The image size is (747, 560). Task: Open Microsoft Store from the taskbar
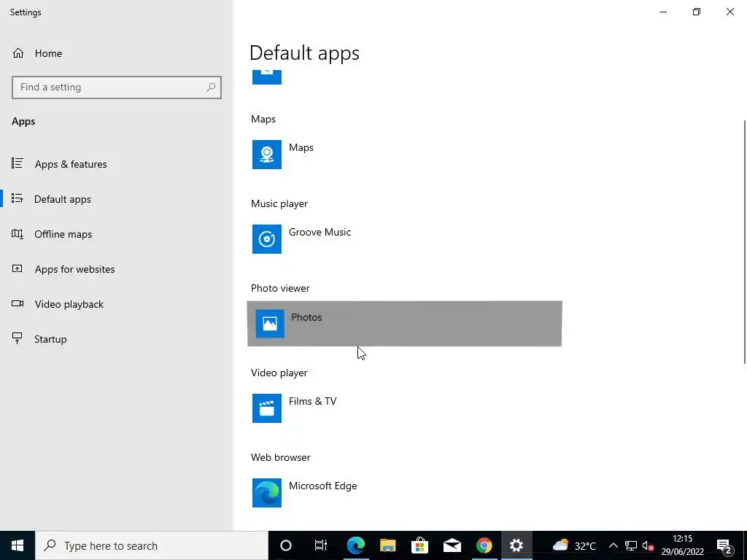(x=419, y=545)
